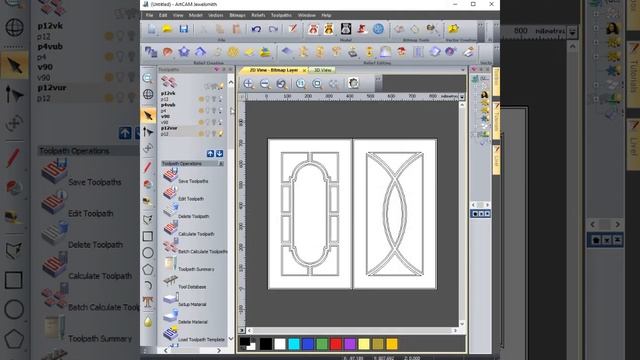
Task: Click Setup Material
Action: (184, 300)
